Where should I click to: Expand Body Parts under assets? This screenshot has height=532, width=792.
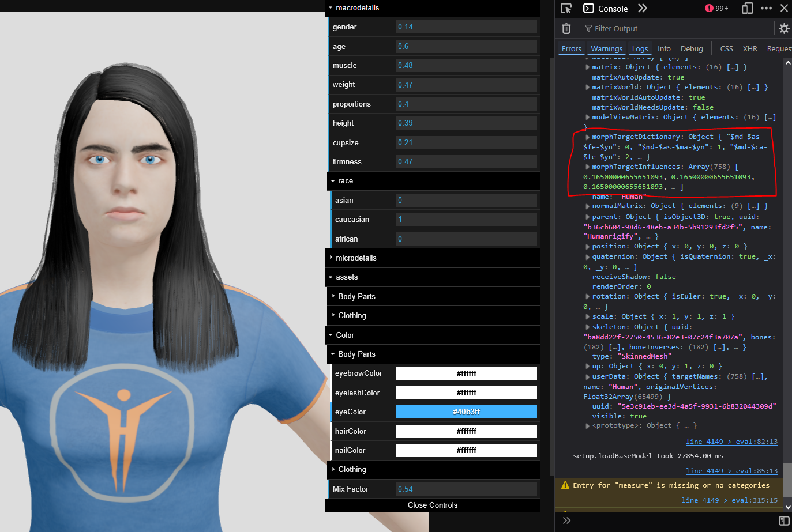(x=434, y=296)
